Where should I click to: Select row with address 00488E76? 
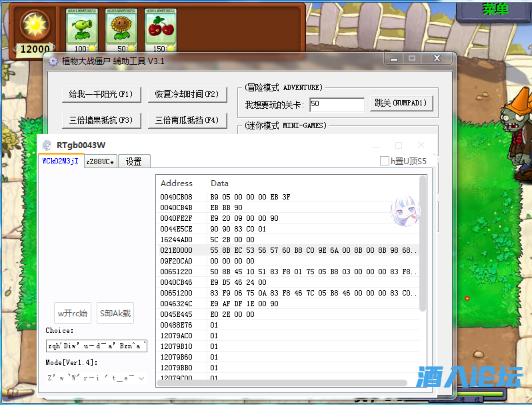click(289, 325)
